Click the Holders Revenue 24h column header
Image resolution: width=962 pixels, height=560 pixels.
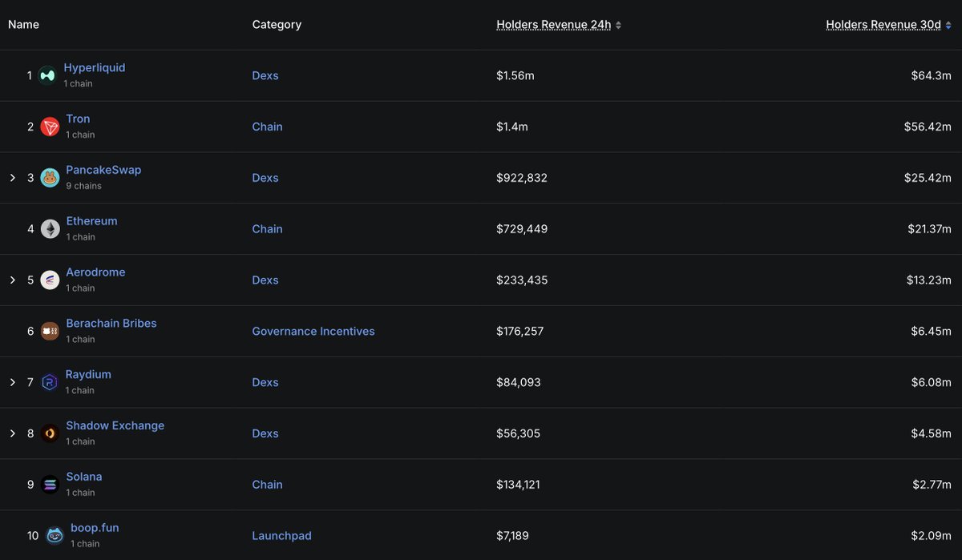coord(554,25)
